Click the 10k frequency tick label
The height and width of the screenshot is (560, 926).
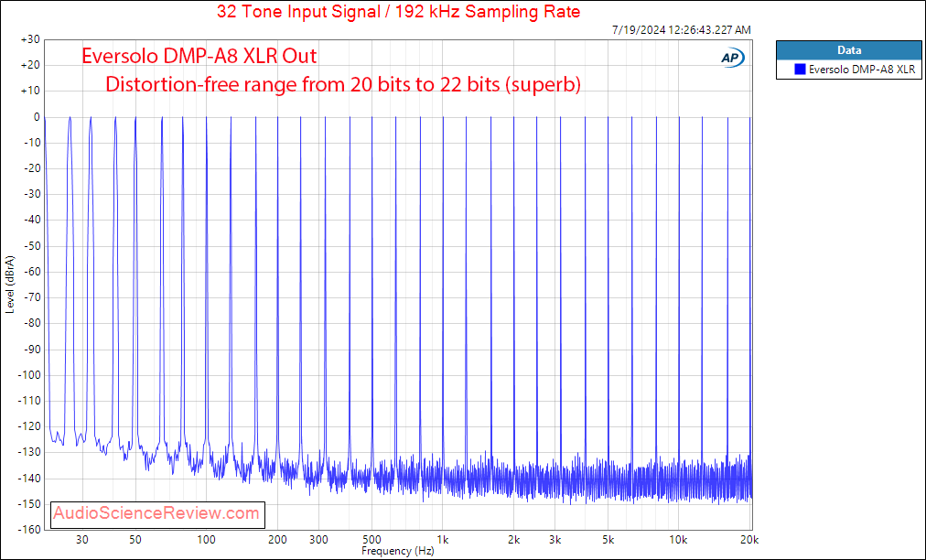pos(679,539)
